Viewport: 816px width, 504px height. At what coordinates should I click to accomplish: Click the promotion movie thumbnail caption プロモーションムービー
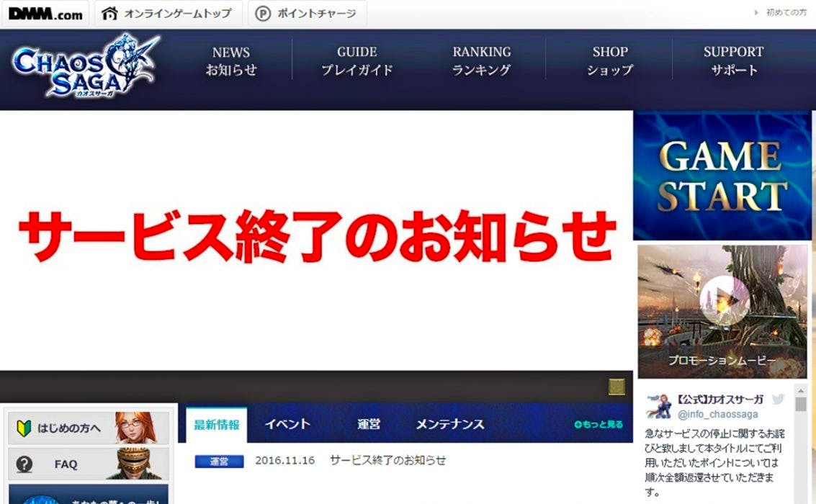pyautogui.click(x=722, y=361)
